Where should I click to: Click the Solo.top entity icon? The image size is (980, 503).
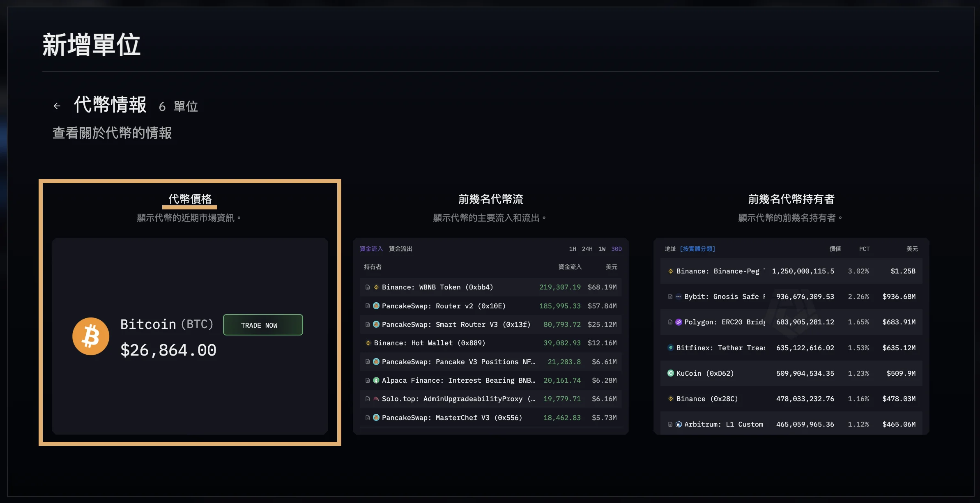pyautogui.click(x=376, y=399)
